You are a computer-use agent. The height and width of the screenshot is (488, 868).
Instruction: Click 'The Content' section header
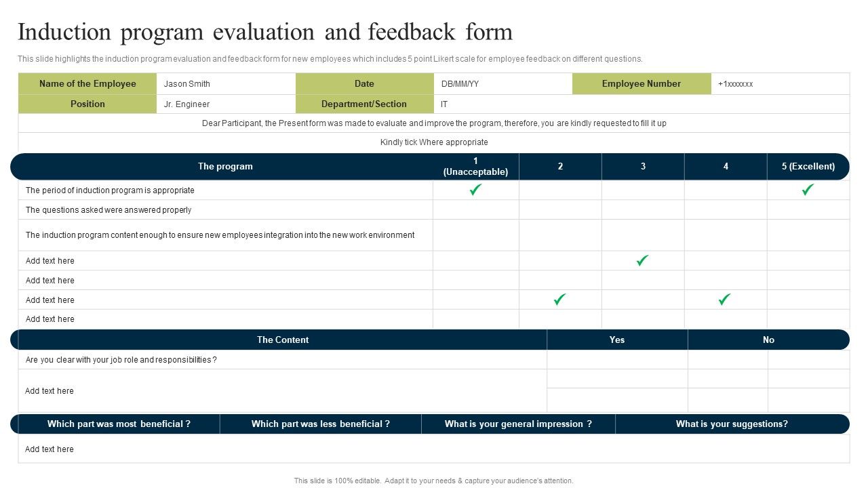282,340
